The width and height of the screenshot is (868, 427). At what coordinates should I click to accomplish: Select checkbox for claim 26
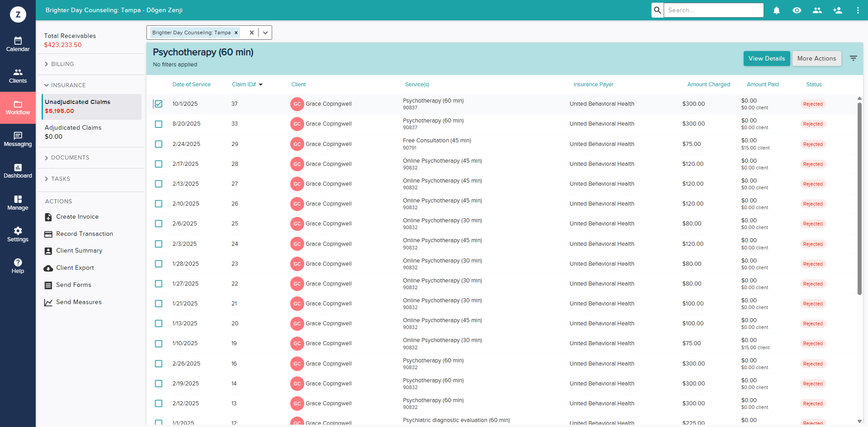point(158,204)
